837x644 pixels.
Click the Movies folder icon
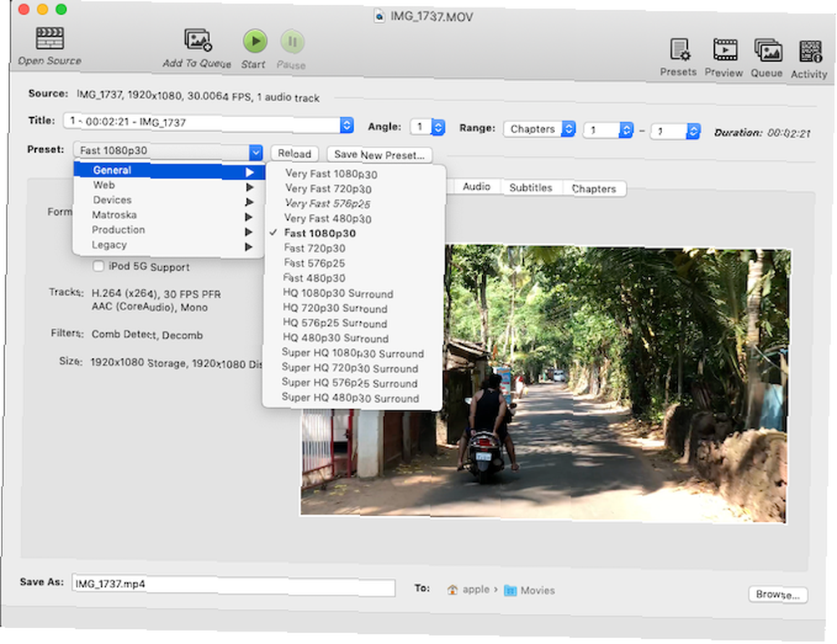[510, 590]
